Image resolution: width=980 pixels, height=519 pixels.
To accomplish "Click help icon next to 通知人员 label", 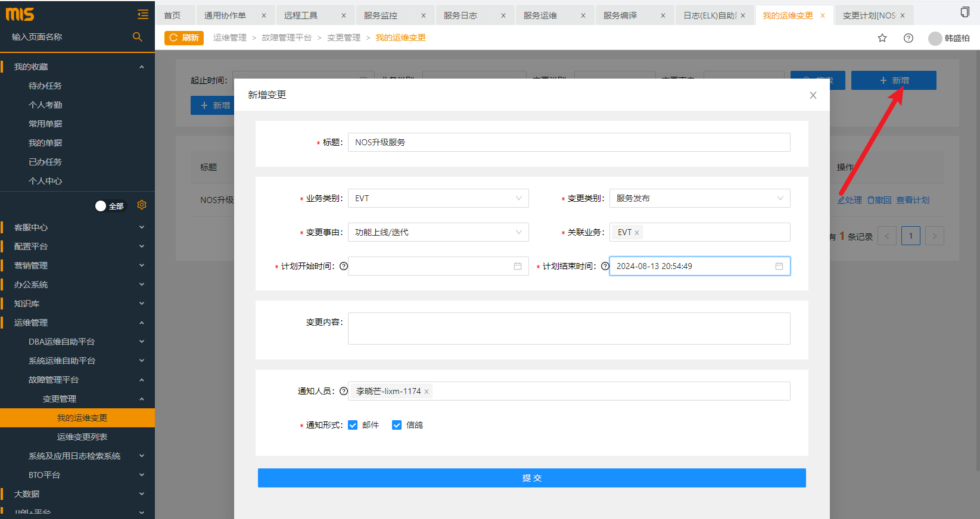I will [x=344, y=391].
